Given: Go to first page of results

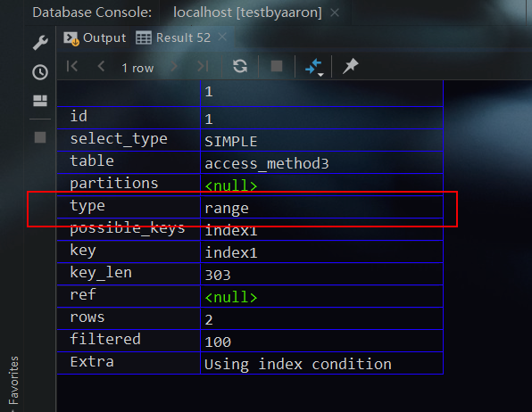Looking at the screenshot, I should (72, 66).
